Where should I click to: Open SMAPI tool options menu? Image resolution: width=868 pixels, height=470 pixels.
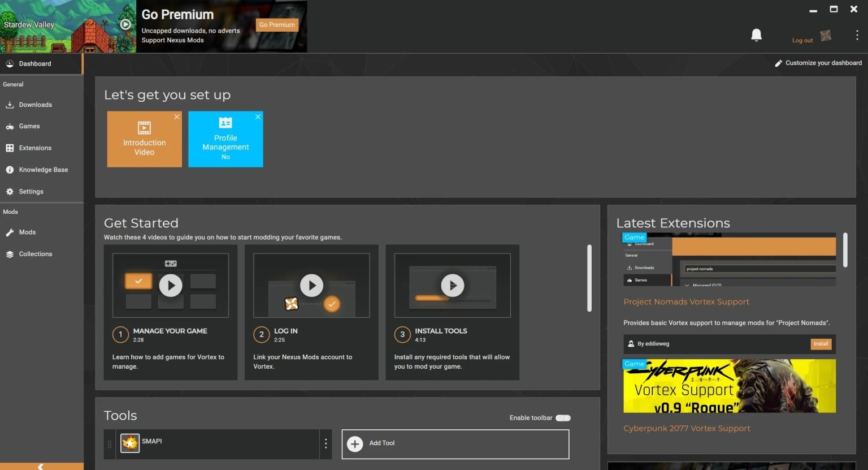click(x=325, y=444)
